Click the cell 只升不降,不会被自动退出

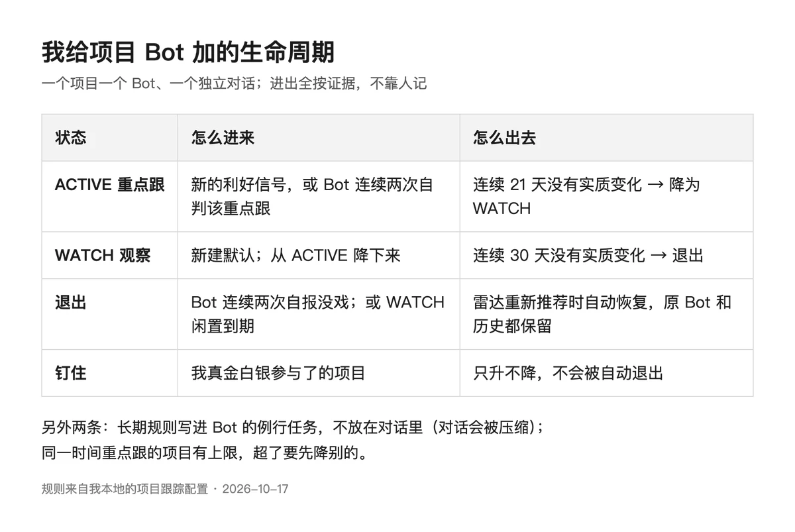coord(568,374)
